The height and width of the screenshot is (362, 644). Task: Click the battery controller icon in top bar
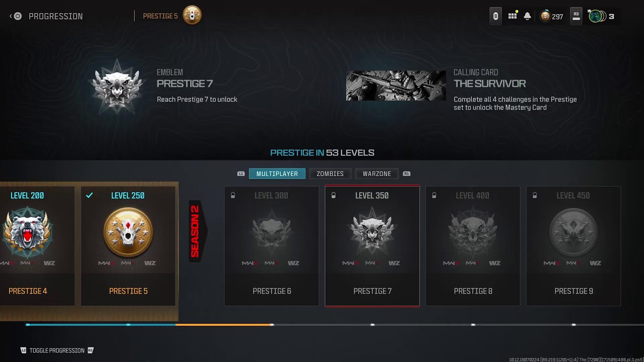(x=496, y=16)
